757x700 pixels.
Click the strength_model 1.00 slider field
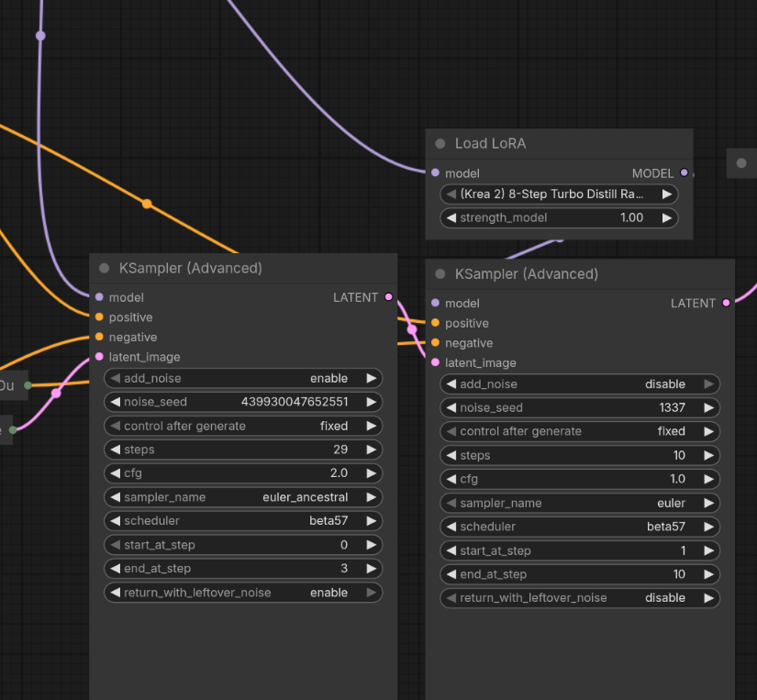(559, 217)
